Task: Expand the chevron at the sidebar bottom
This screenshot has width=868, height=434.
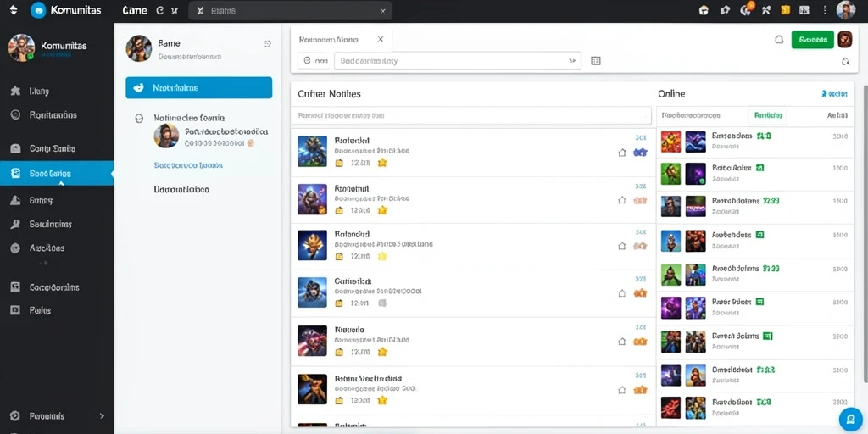Action: click(102, 415)
